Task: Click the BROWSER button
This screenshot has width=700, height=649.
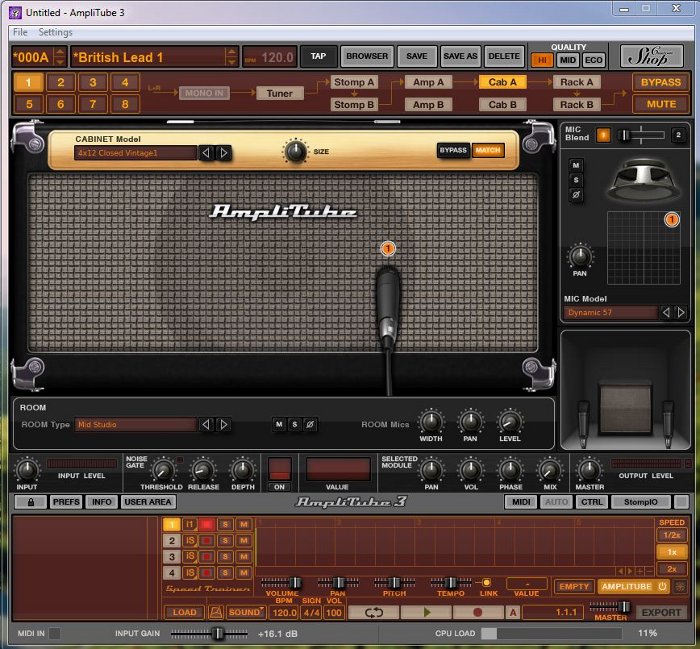Action: pos(367,56)
